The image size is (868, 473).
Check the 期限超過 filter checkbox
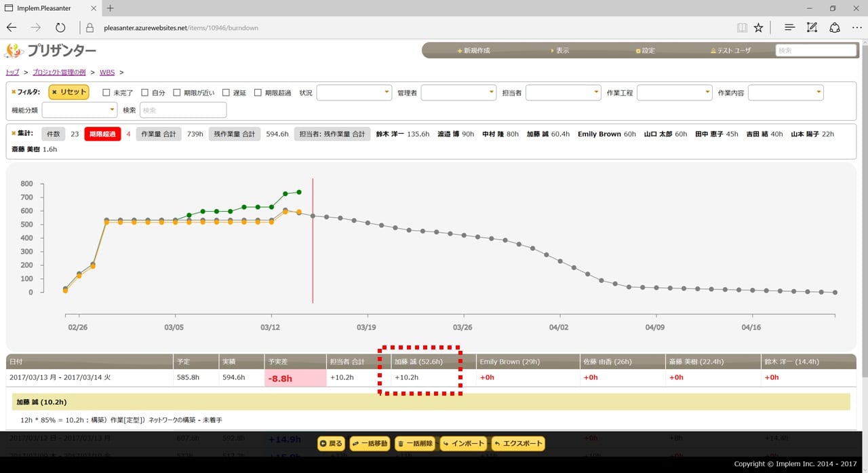click(x=258, y=92)
